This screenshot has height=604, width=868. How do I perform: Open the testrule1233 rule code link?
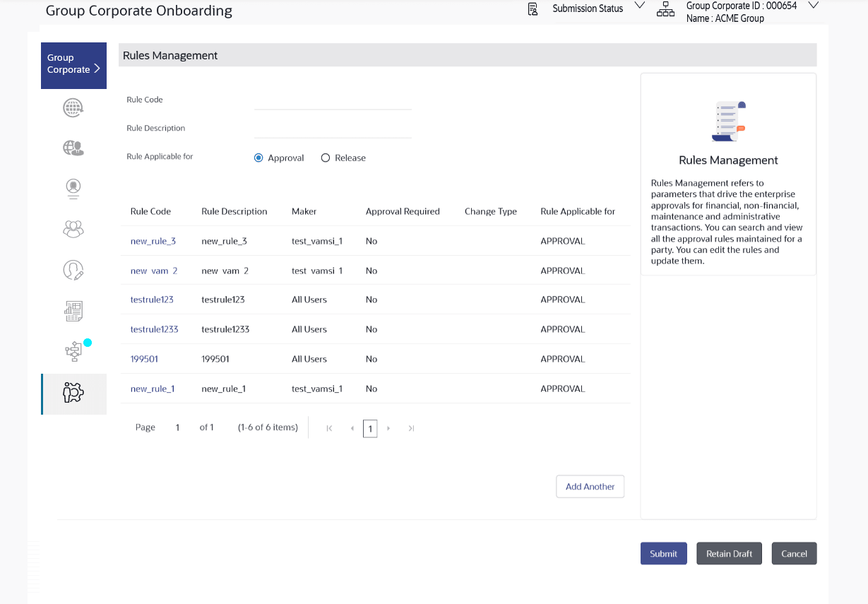[x=154, y=329]
